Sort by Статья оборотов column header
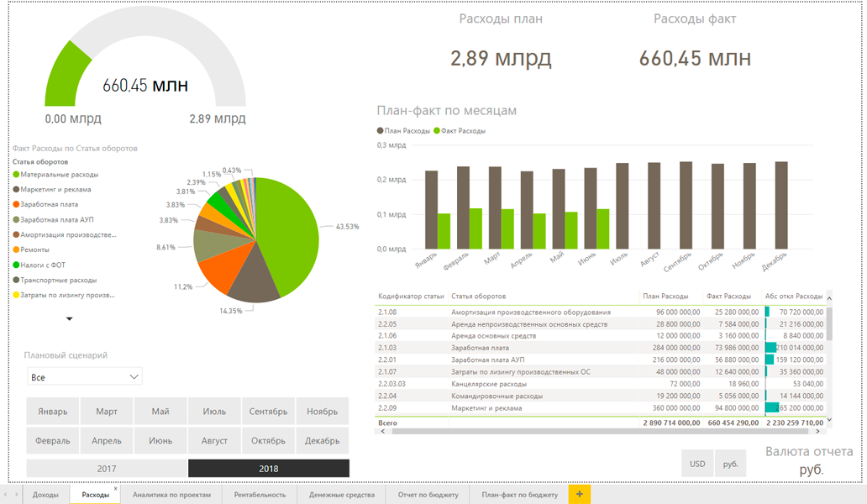 click(x=478, y=297)
